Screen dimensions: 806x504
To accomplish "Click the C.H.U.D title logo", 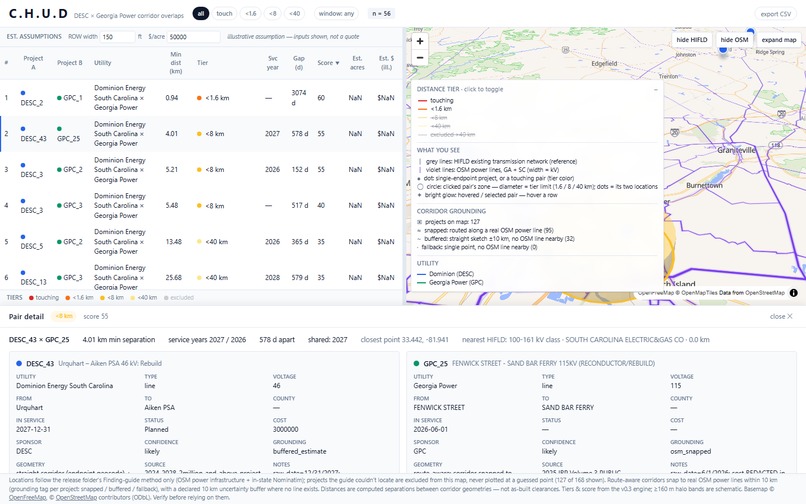I will point(38,14).
